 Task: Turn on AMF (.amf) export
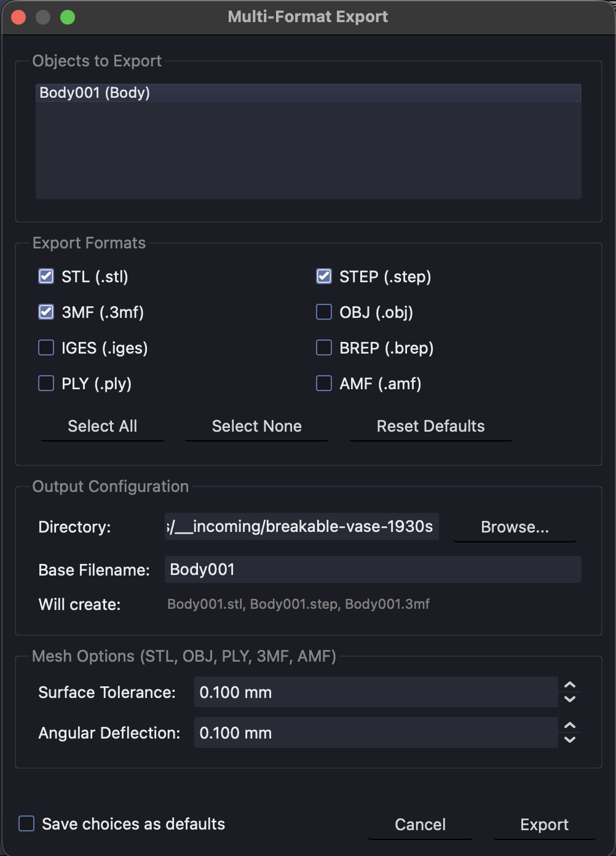[324, 384]
